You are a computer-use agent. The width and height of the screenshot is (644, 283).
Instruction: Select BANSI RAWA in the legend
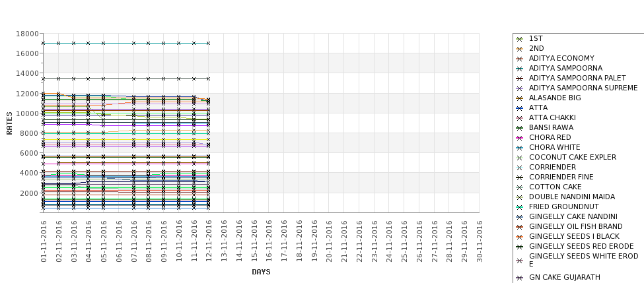tap(551, 127)
